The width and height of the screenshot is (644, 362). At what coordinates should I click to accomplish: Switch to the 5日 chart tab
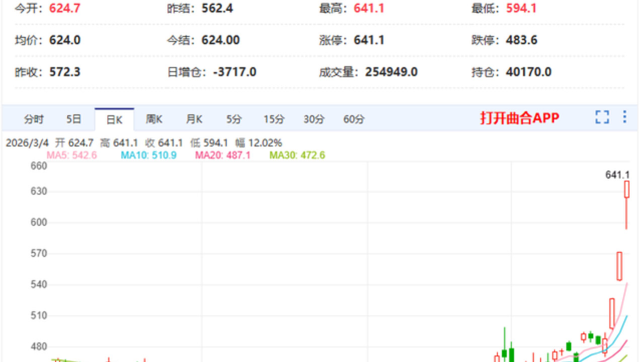tap(74, 119)
